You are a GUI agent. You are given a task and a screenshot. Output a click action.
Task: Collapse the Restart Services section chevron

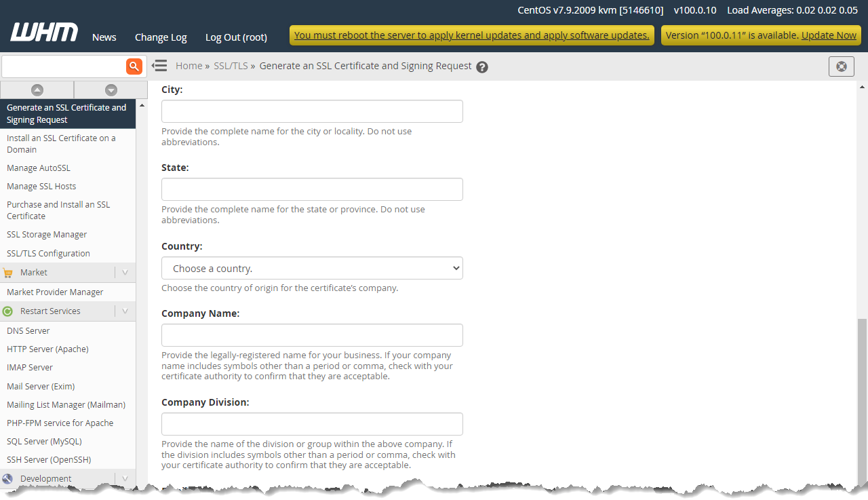pyautogui.click(x=125, y=311)
